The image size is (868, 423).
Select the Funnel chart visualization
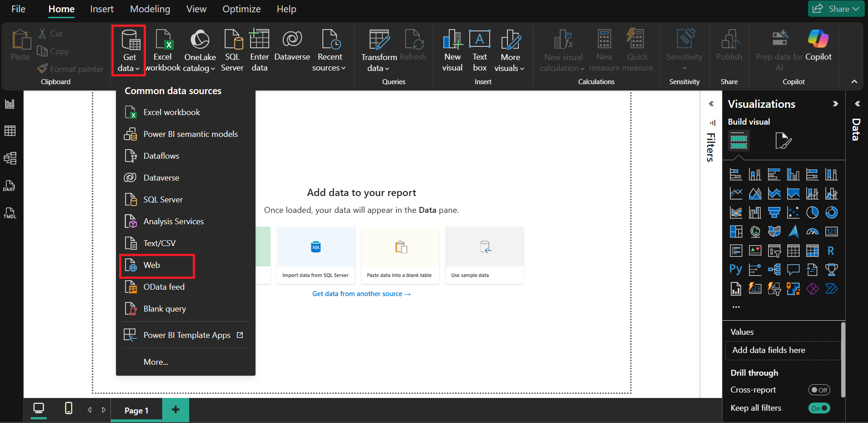click(x=774, y=212)
